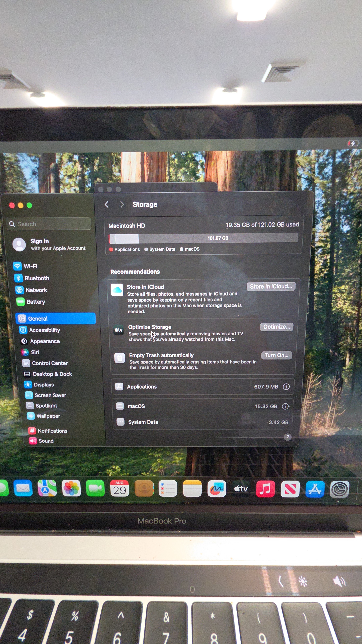This screenshot has height=644, width=362.
Task: Open Bluetooth settings pane
Action: (32, 278)
